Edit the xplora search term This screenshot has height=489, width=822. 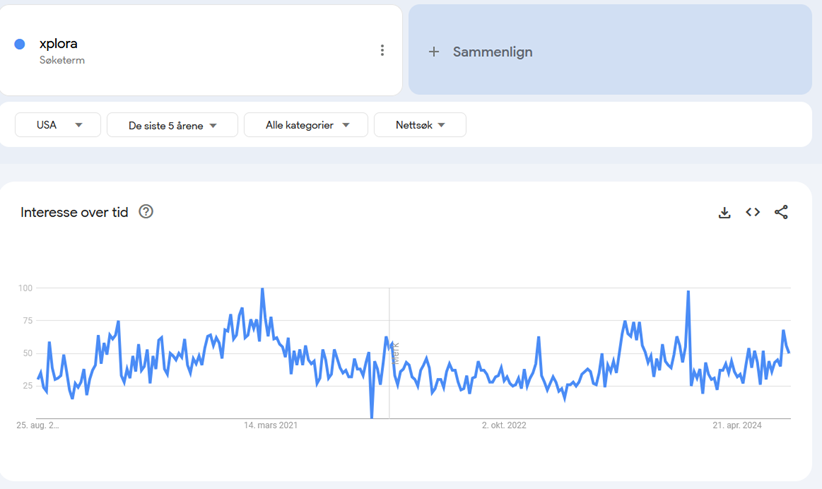[x=58, y=44]
